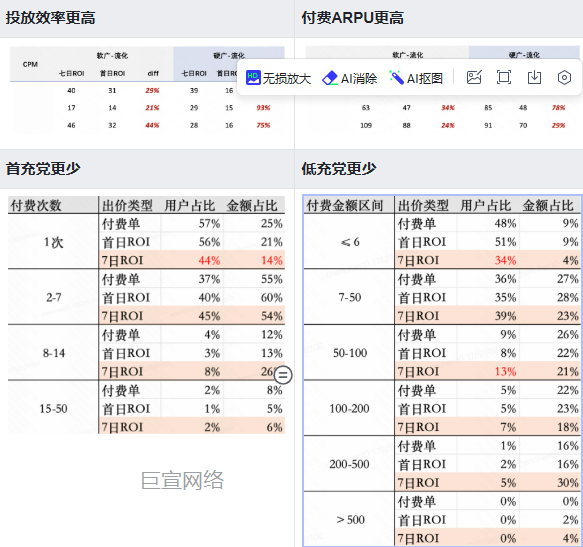Select the 15-50 row group cell
Screen dimensions: 583x547
pyautogui.click(x=53, y=408)
